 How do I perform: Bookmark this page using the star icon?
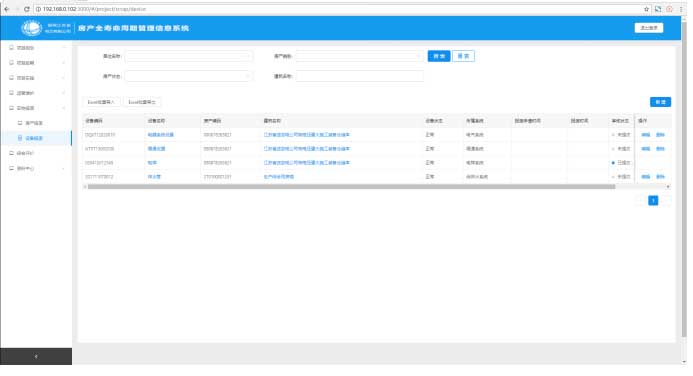(647, 9)
